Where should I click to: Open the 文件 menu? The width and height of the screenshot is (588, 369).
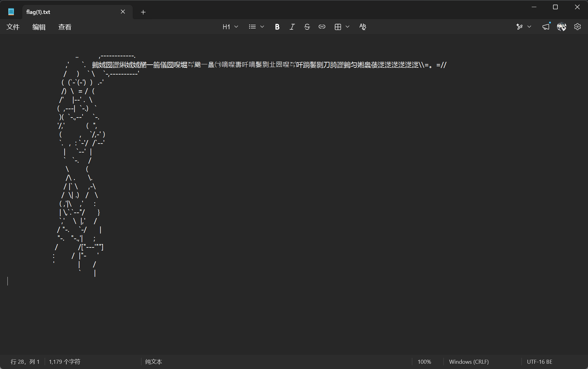13,27
